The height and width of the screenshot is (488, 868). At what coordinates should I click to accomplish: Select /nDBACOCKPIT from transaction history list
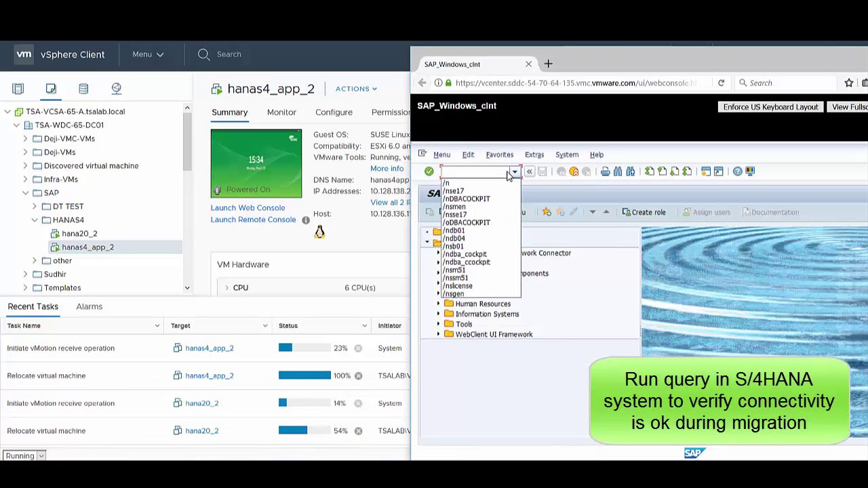pyautogui.click(x=467, y=199)
